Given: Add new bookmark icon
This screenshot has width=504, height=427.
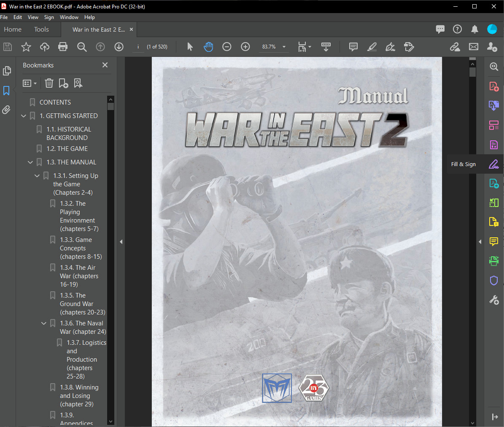Looking at the screenshot, I should coord(63,83).
